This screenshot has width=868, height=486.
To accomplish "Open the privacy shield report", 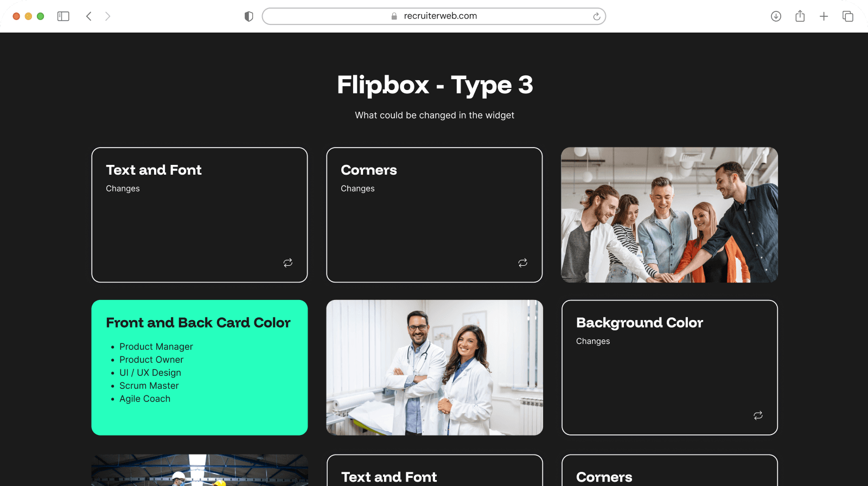I will coord(249,16).
